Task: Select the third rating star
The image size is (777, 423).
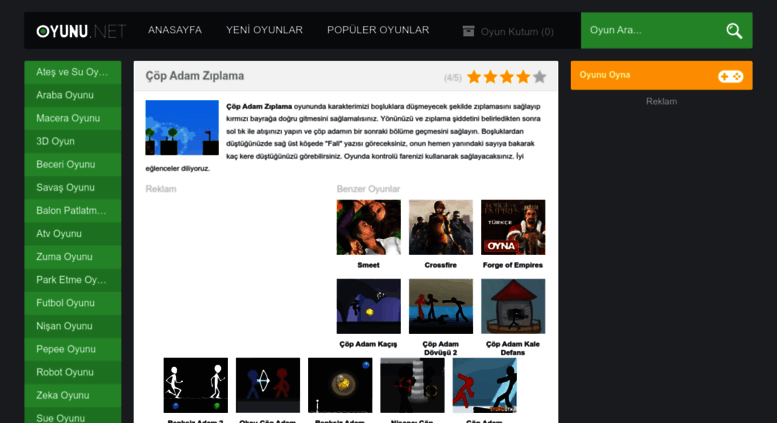Action: [x=507, y=77]
